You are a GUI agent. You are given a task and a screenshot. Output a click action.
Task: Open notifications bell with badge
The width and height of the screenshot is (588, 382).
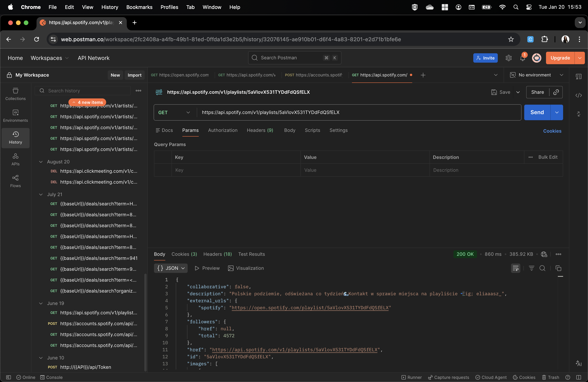coord(522,58)
